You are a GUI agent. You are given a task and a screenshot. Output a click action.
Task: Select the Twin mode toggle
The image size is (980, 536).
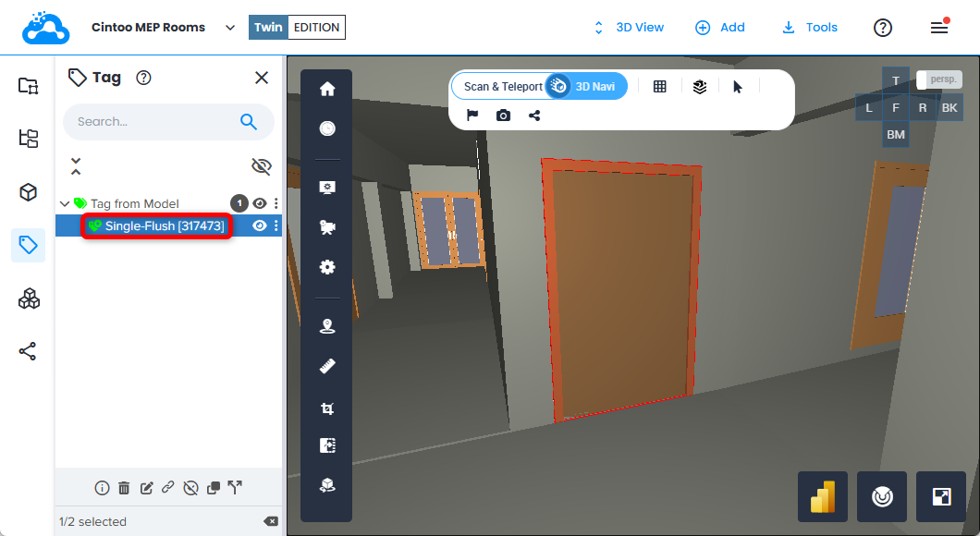pos(268,28)
